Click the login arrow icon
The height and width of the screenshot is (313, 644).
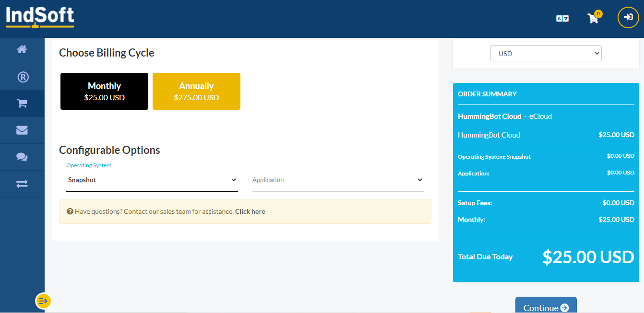click(x=628, y=17)
